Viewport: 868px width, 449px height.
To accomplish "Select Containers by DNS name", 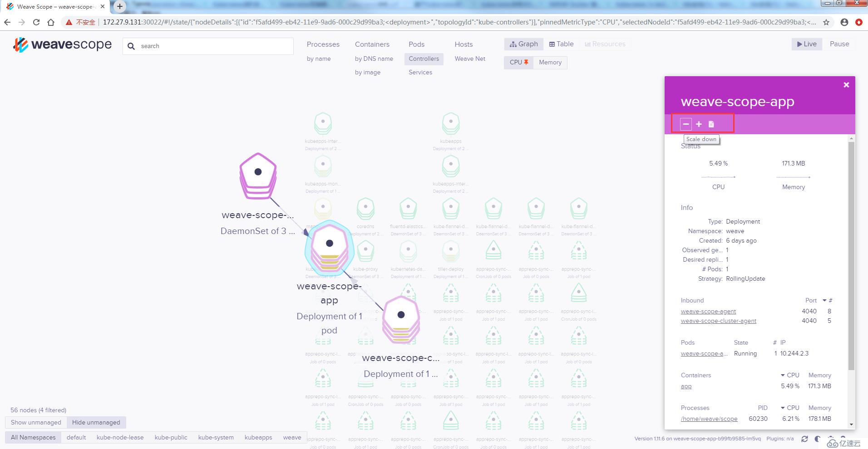I will point(374,59).
